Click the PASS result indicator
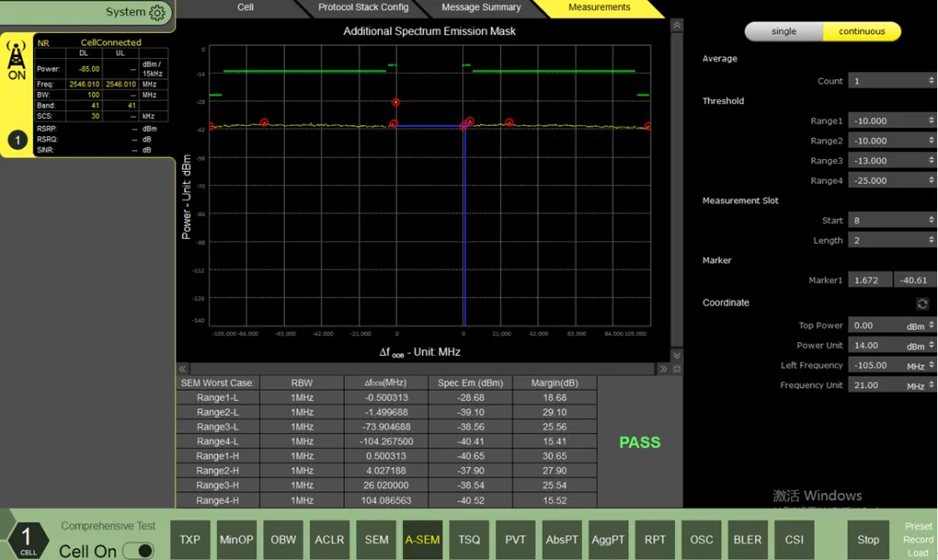 639,442
